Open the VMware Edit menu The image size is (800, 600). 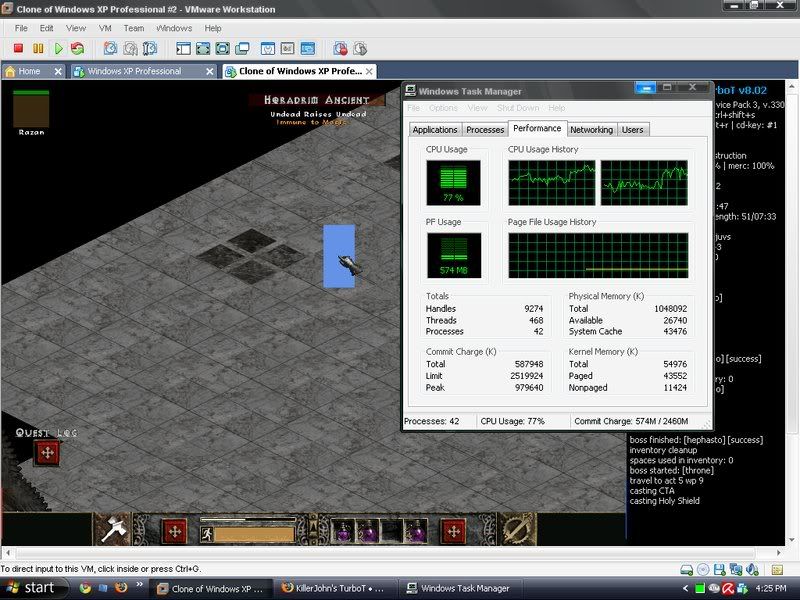pos(46,28)
